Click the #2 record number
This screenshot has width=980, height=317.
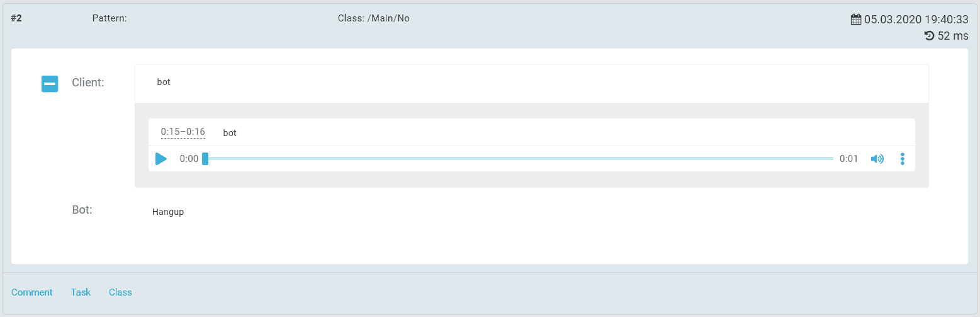[16, 18]
